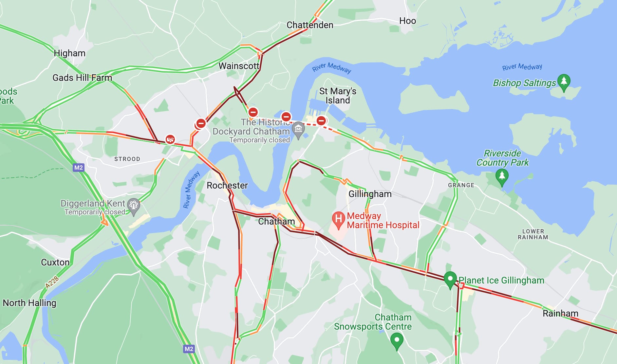The width and height of the screenshot is (617, 364).
Task: Select the Rainham place label
Action: (560, 314)
